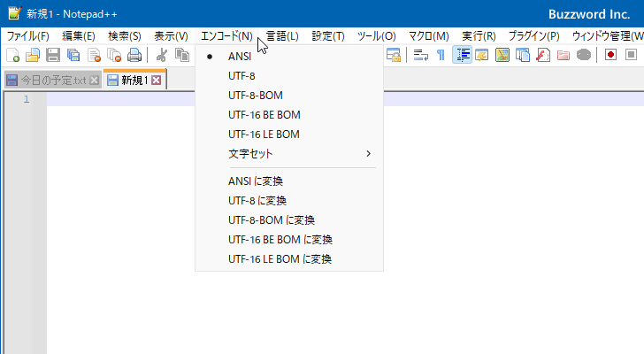Image resolution: width=644 pixels, height=354 pixels.
Task: Open folder as workspace icon
Action: click(563, 55)
